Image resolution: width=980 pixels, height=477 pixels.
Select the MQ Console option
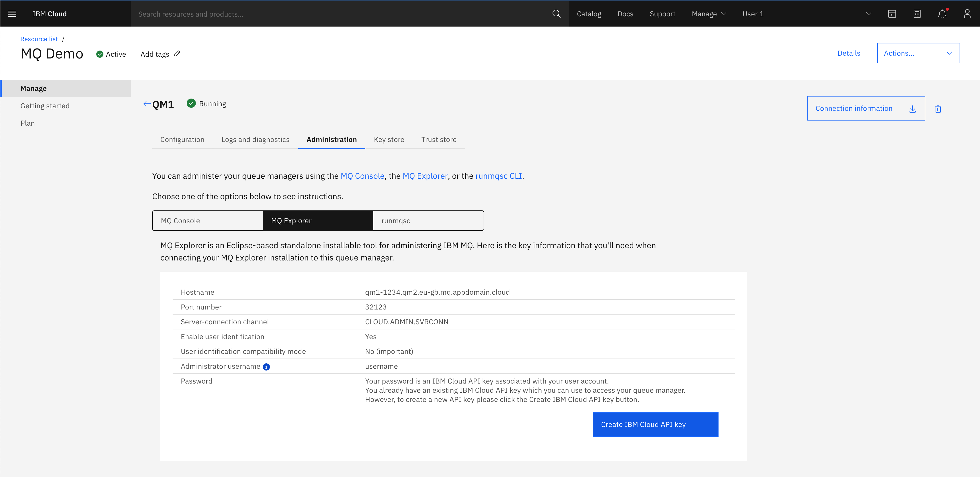tap(208, 221)
